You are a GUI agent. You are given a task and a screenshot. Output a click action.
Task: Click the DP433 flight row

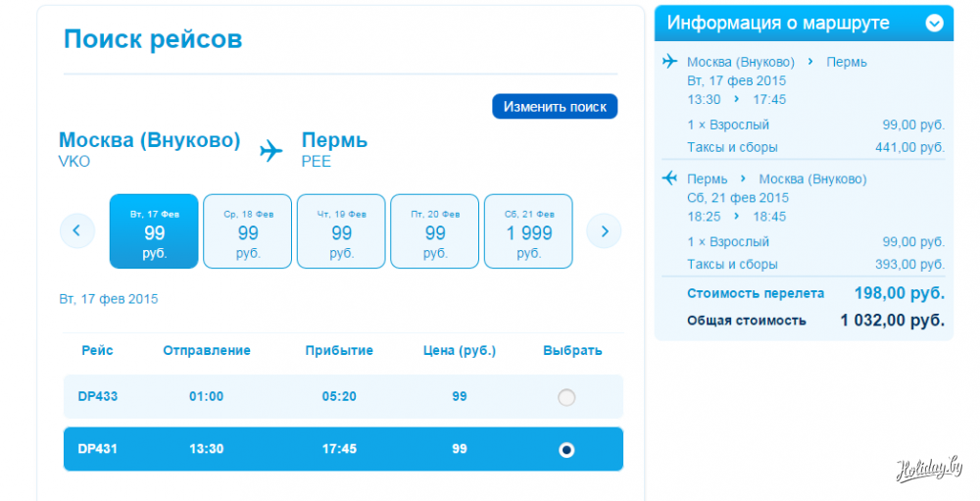pos(343,397)
